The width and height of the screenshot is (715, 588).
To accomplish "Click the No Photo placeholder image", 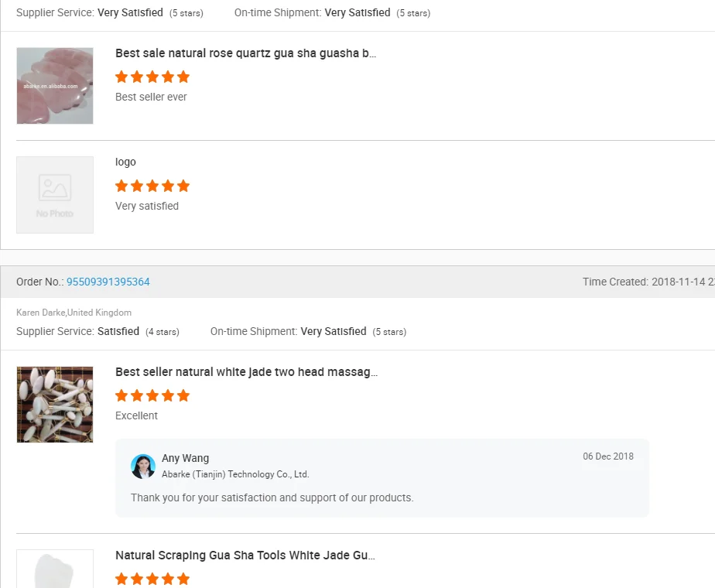I will (x=55, y=195).
